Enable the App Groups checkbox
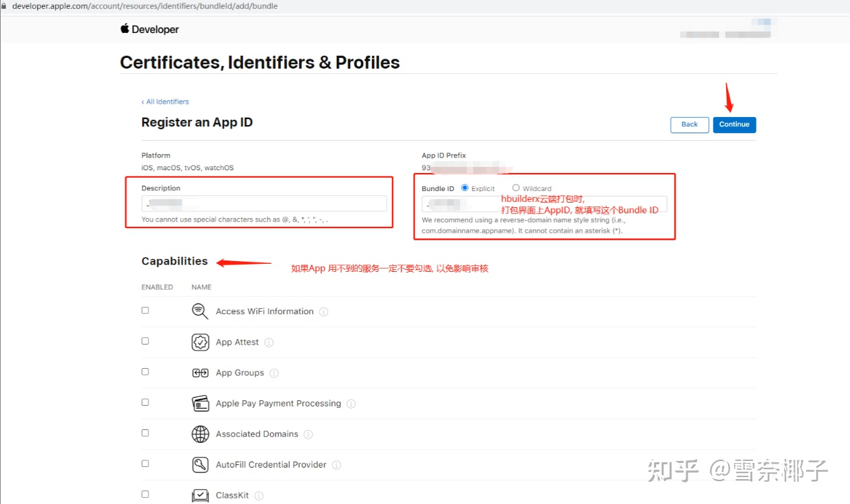Viewport: 850px width, 504px height. (145, 371)
